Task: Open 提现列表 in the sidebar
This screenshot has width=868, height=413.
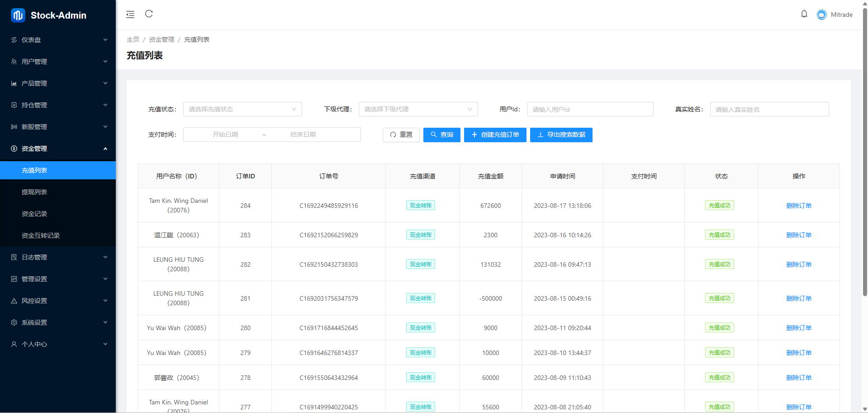Action: [x=34, y=192]
